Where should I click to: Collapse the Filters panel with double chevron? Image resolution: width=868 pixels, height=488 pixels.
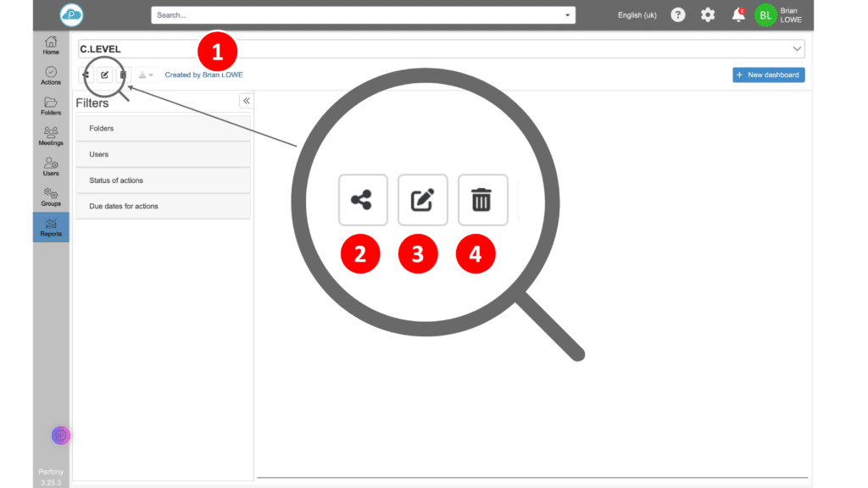[x=246, y=101]
